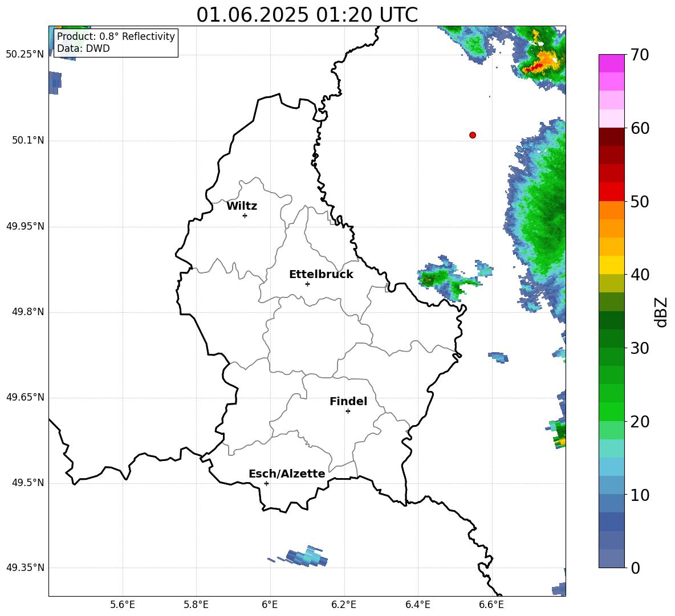Click the 60 tick on colorbar
675x616 pixels.
[640, 128]
